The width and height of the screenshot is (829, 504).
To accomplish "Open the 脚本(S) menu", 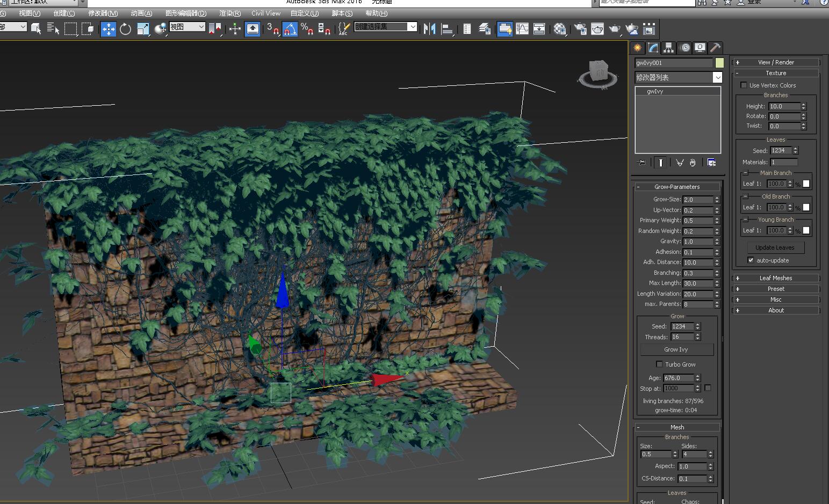I will click(342, 13).
